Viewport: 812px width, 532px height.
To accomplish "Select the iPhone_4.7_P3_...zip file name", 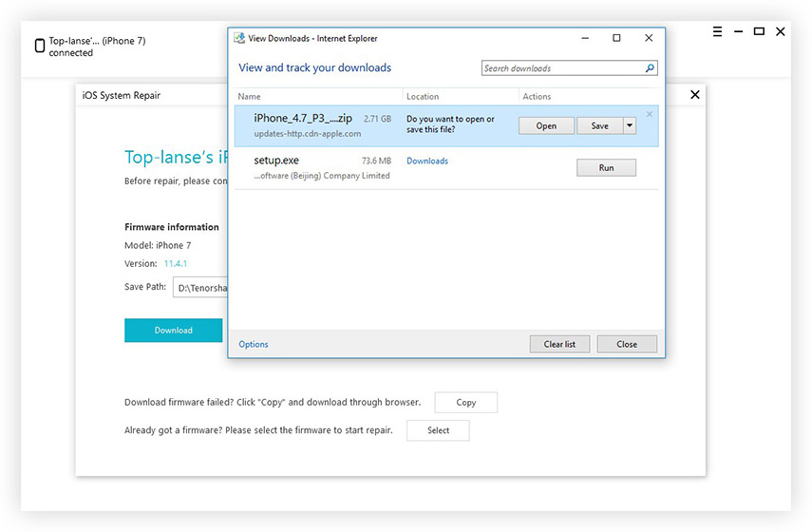I will (x=303, y=118).
